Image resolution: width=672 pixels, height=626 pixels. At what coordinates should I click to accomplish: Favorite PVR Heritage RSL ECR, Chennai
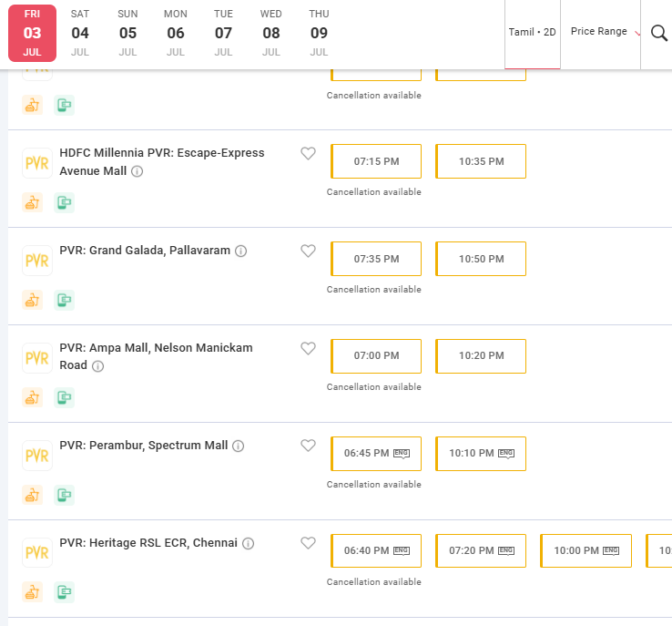[308, 542]
